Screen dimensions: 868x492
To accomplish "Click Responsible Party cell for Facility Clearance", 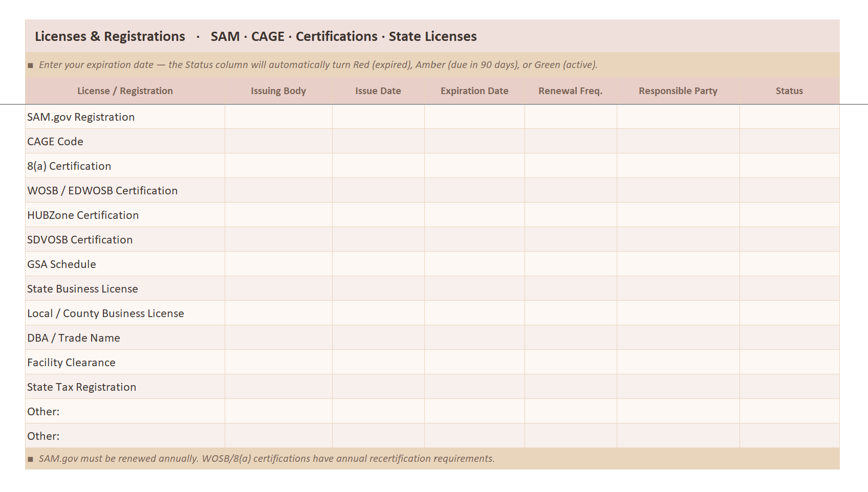I will click(x=678, y=362).
